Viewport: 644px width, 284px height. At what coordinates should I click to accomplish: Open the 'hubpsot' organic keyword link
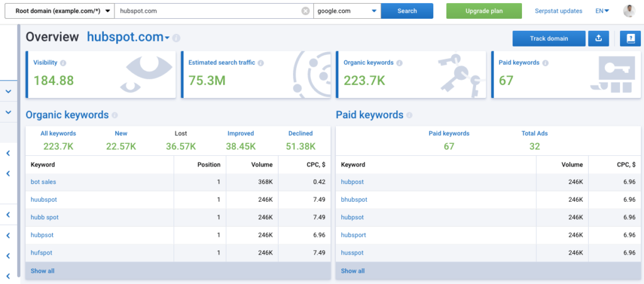[x=42, y=235]
